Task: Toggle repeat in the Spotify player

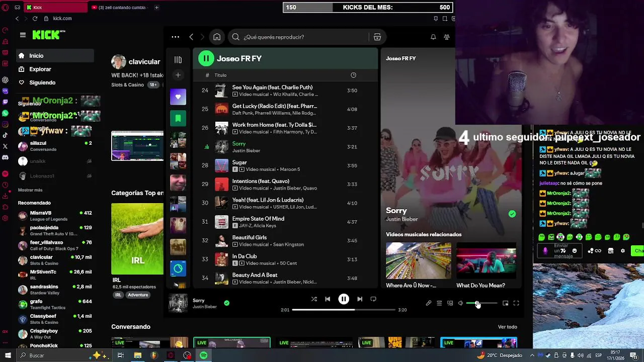Action: coord(373,299)
